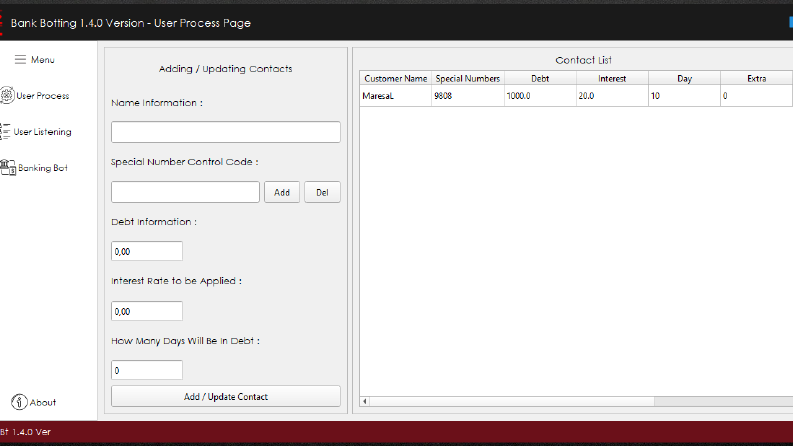Open the About entry

[x=43, y=403]
